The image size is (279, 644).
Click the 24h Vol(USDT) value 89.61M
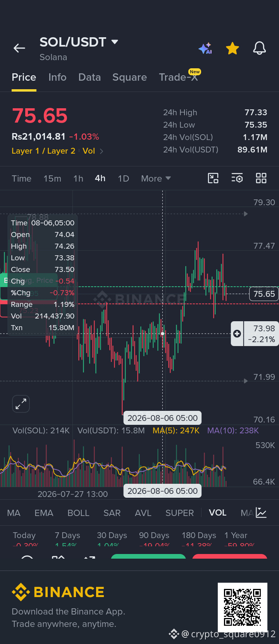252,150
